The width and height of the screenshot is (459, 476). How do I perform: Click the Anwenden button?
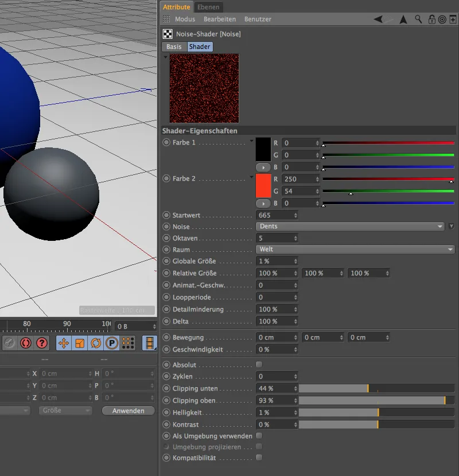coord(128,411)
